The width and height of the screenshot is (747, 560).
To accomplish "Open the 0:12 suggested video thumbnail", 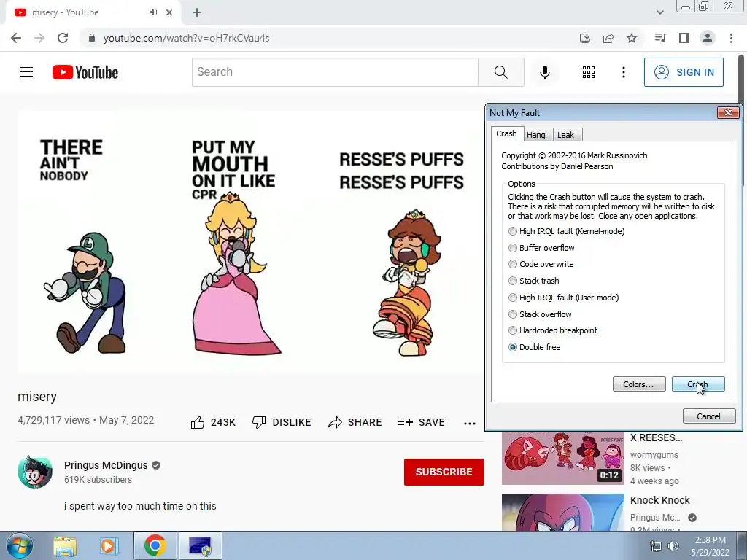I will tap(562, 458).
